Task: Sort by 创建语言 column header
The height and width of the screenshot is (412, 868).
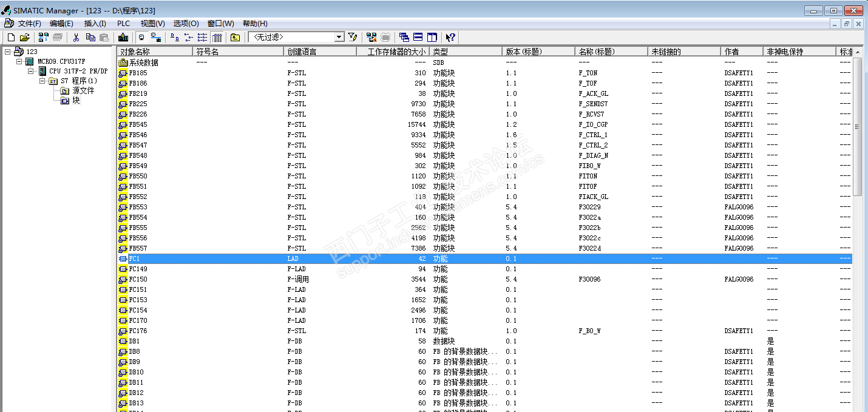Action: 320,52
